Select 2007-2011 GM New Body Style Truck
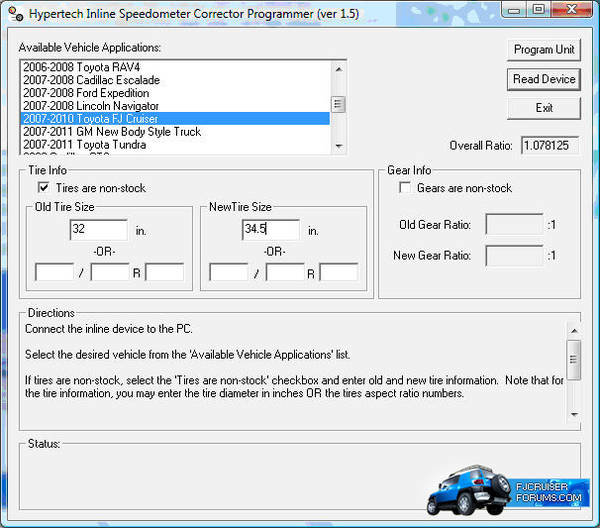Viewport: 600px width, 528px height. tap(175, 132)
